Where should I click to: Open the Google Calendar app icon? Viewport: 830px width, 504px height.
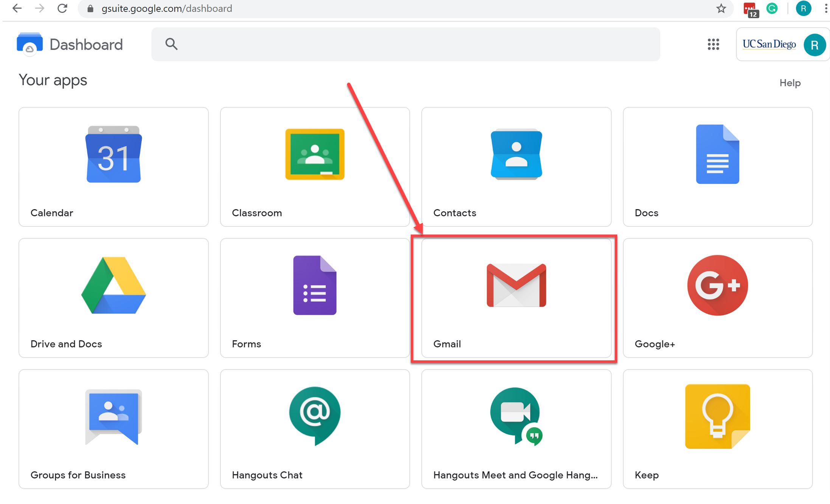[x=113, y=155]
